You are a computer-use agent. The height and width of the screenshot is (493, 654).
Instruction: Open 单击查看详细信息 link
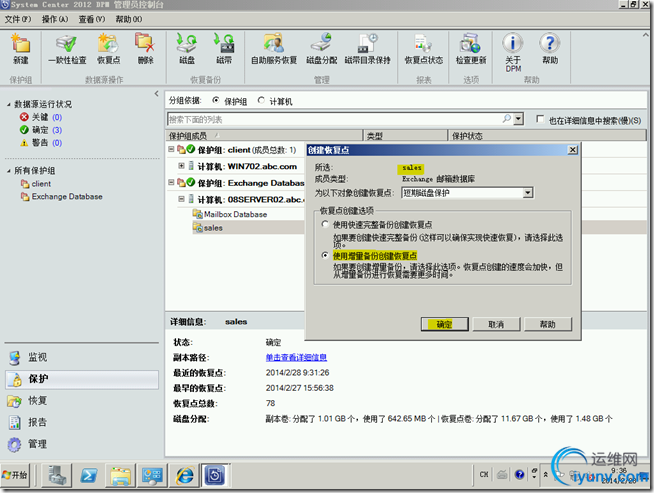(x=296, y=357)
